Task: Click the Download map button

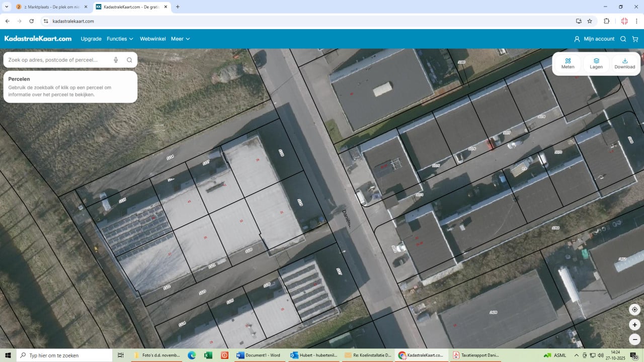Action: click(x=624, y=63)
